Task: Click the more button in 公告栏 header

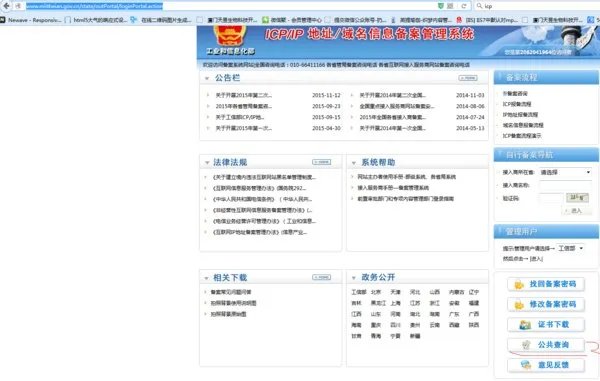Action: click(x=468, y=78)
